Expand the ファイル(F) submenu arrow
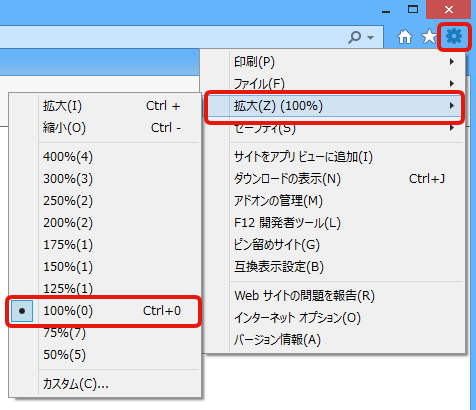 [452, 83]
